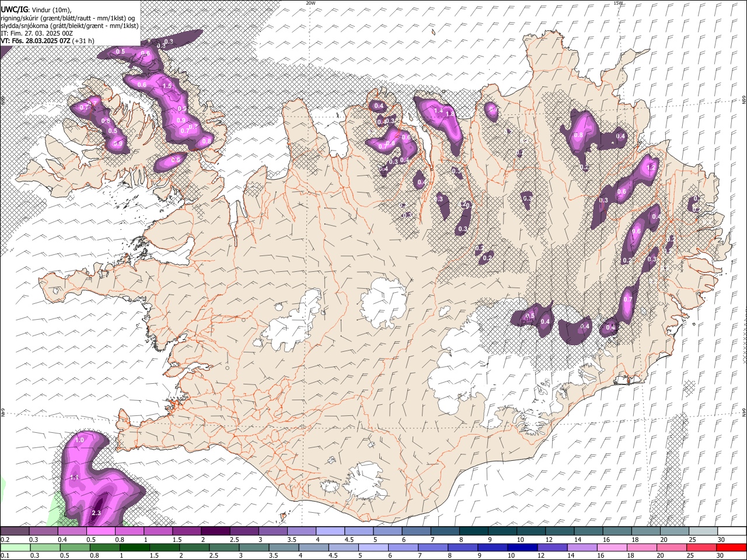Click the "1.1" precipitation value on the map
The height and width of the screenshot is (560, 747).
(x=74, y=478)
